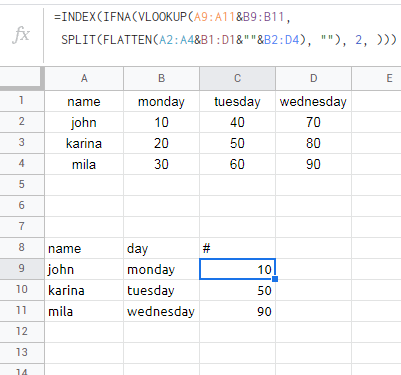Click cell B10 containing 'tuesday'
The image size is (401, 375).
(x=161, y=290)
